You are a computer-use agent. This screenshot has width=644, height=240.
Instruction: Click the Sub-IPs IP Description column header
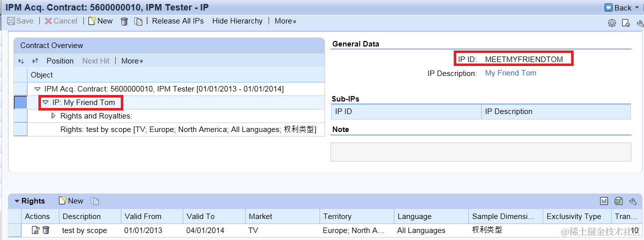556,111
